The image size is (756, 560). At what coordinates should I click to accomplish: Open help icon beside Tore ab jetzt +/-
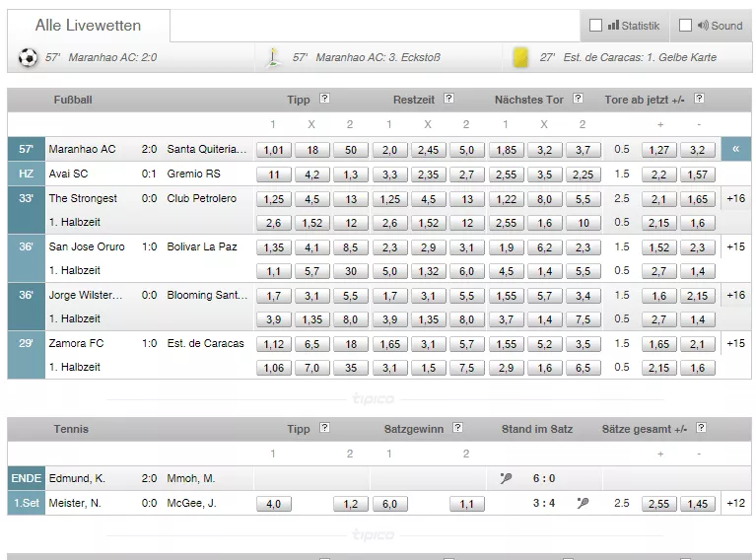[x=699, y=99]
